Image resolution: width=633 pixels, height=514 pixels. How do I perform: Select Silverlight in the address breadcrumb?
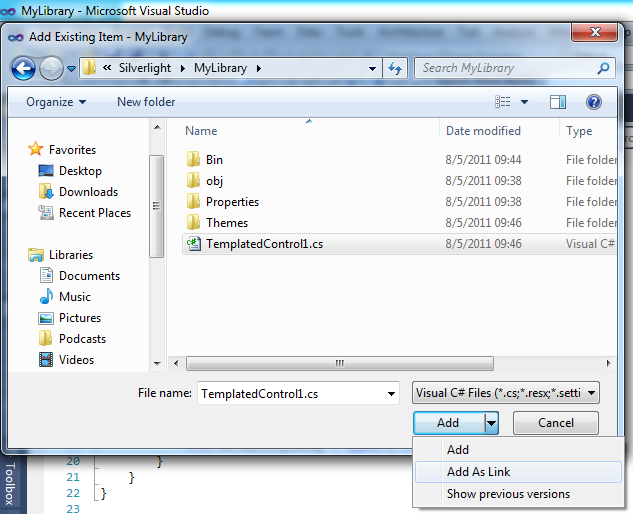pos(145,68)
